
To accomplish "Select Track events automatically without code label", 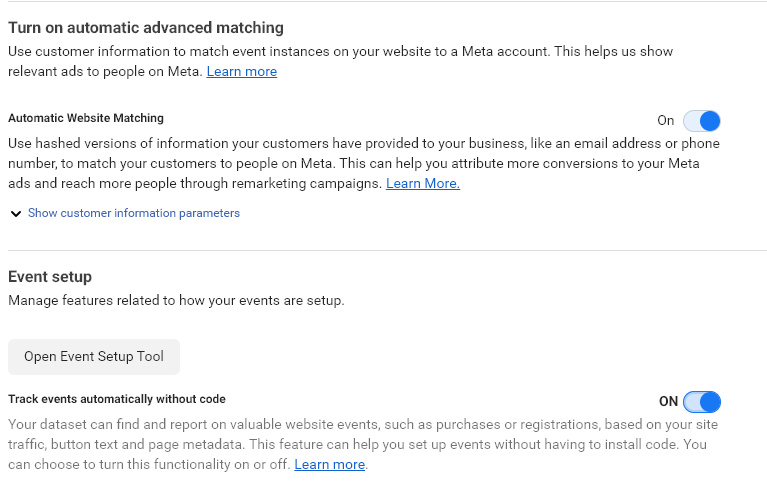I will 117,399.
